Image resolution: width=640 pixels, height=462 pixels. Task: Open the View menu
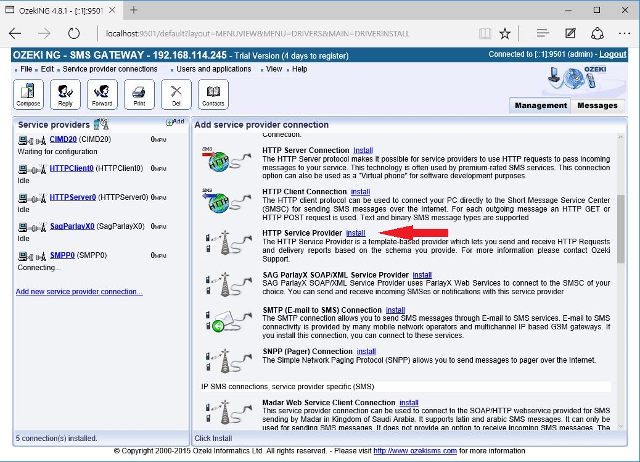pyautogui.click(x=274, y=69)
